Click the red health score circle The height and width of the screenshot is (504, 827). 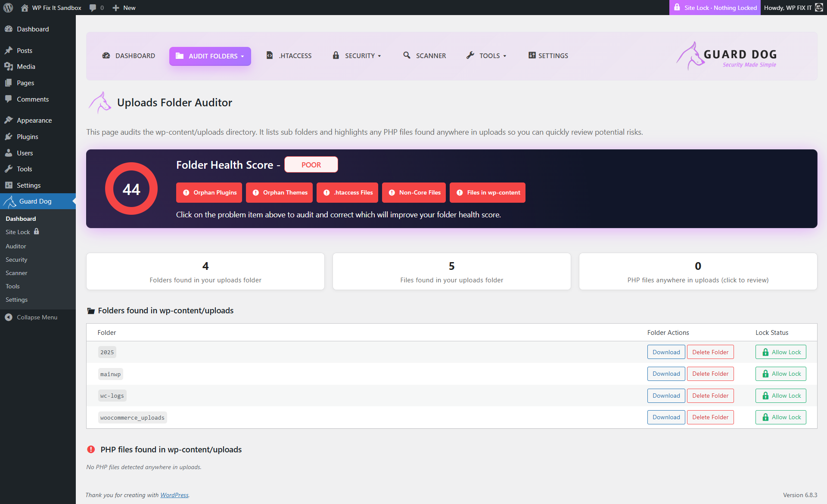pos(131,189)
